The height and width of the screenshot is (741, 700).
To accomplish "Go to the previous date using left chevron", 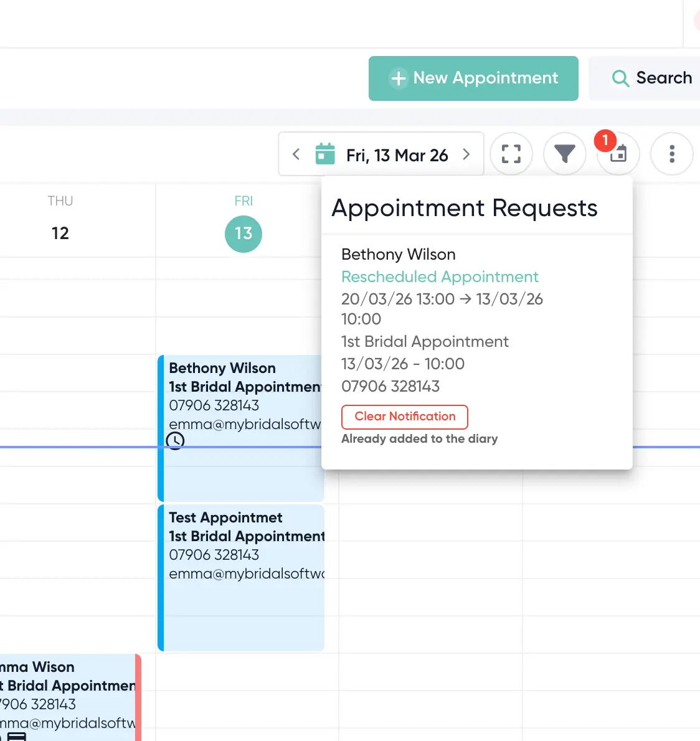I will pyautogui.click(x=296, y=154).
